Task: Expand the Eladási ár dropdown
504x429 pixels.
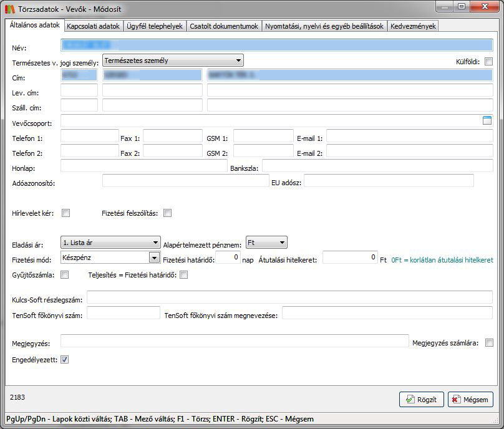Action: (156, 242)
